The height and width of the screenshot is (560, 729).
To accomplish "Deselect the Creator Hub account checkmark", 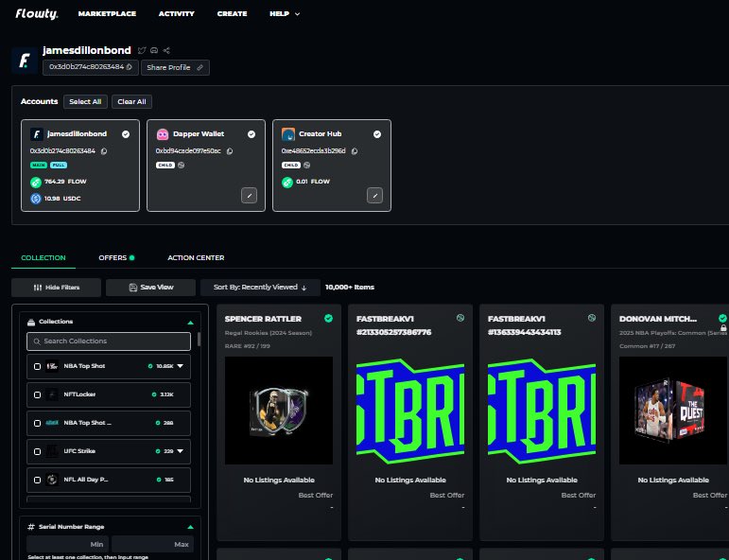I will tap(377, 134).
